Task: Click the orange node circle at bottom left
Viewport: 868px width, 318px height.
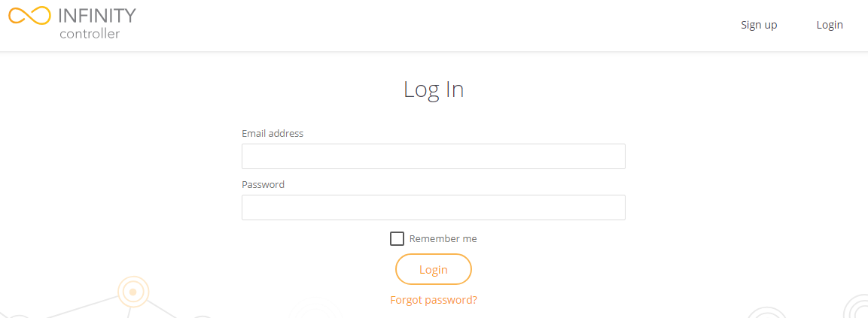Action: coord(133,292)
